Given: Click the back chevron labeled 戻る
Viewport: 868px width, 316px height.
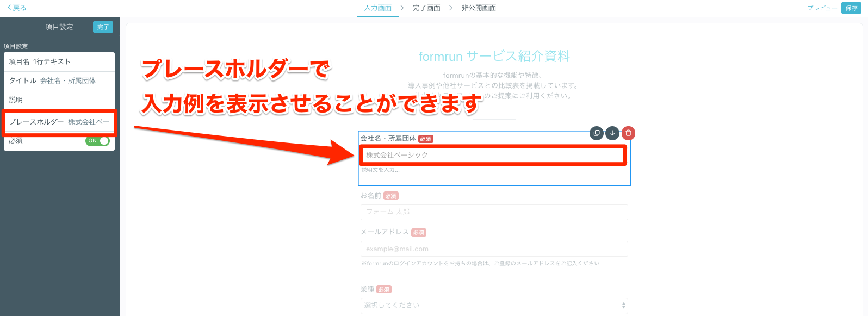Looking at the screenshot, I should [16, 8].
